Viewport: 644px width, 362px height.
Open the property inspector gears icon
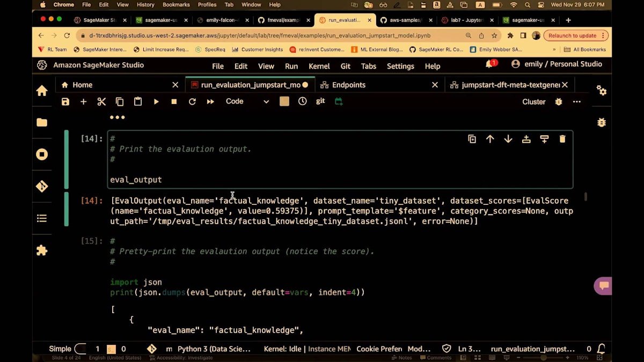pyautogui.click(x=602, y=91)
